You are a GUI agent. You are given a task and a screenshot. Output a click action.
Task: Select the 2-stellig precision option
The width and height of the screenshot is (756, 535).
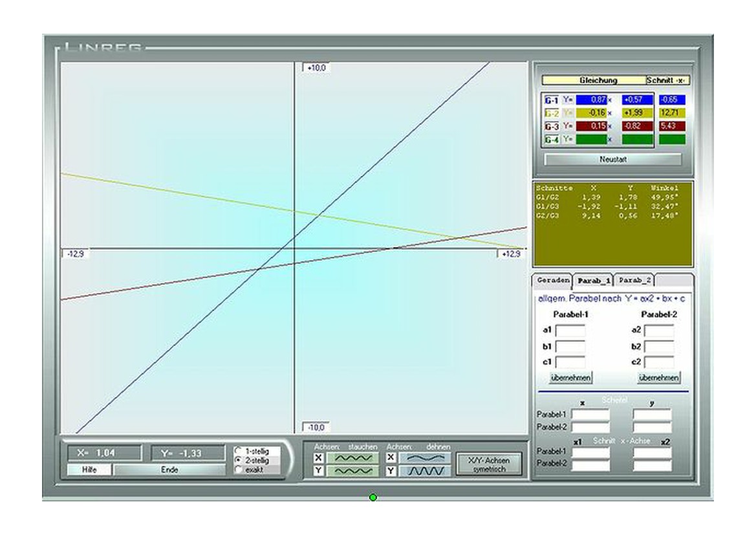pyautogui.click(x=239, y=460)
